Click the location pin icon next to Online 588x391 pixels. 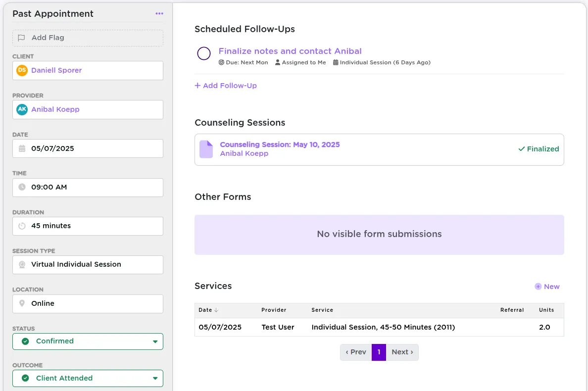click(x=21, y=303)
